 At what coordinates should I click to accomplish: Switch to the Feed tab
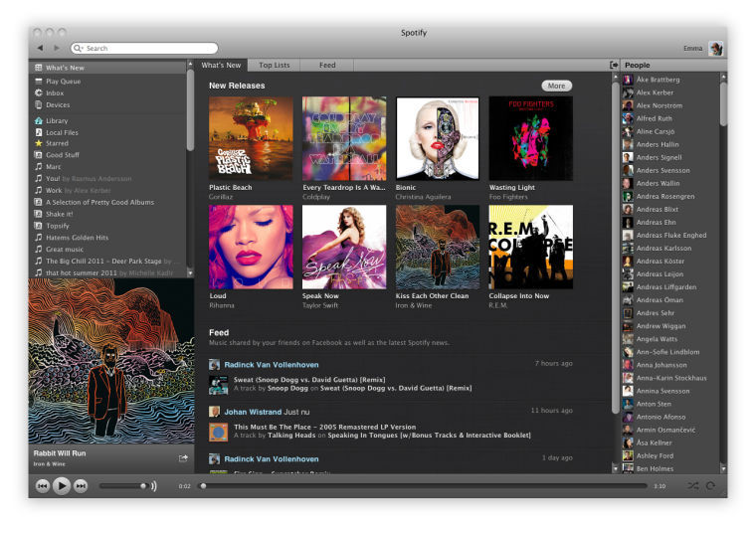pyautogui.click(x=327, y=65)
